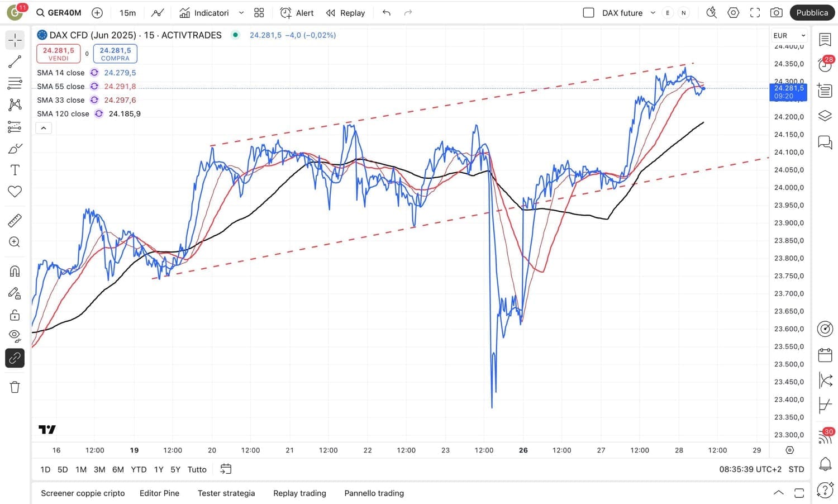Screen dimensions: 838x504
Task: Delete drawings with the trash icon
Action: click(x=15, y=387)
